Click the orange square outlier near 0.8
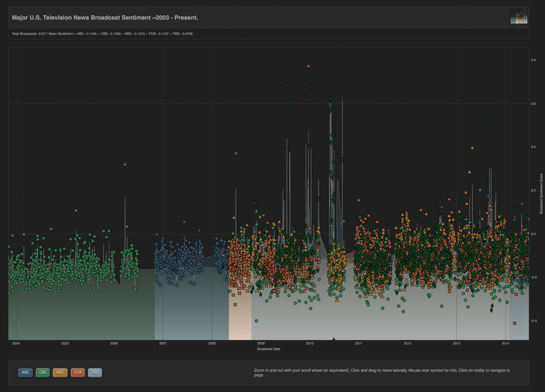Image resolution: width=545 pixels, height=392 pixels. coord(308,66)
